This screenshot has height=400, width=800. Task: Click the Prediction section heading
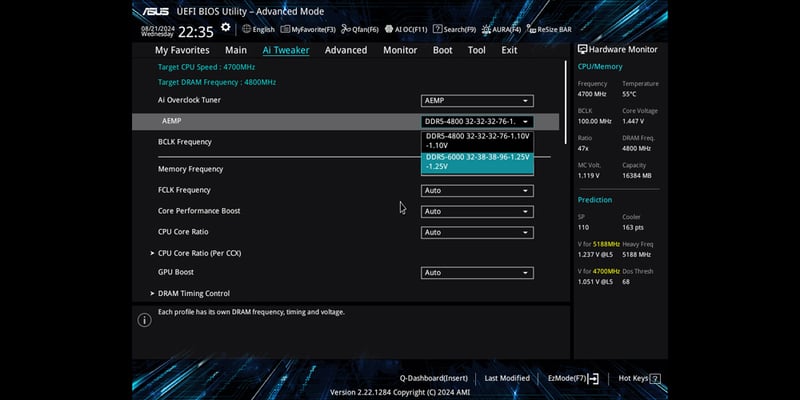(595, 200)
